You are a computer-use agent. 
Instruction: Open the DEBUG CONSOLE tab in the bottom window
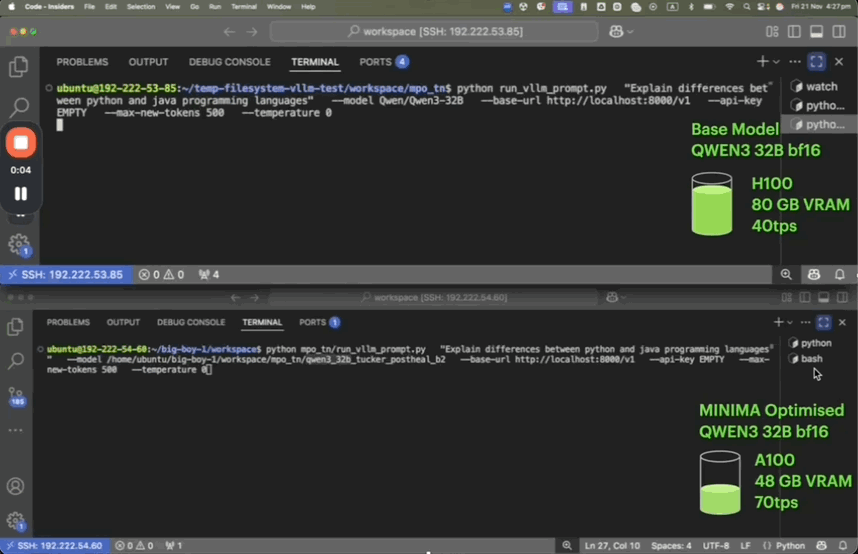[191, 322]
